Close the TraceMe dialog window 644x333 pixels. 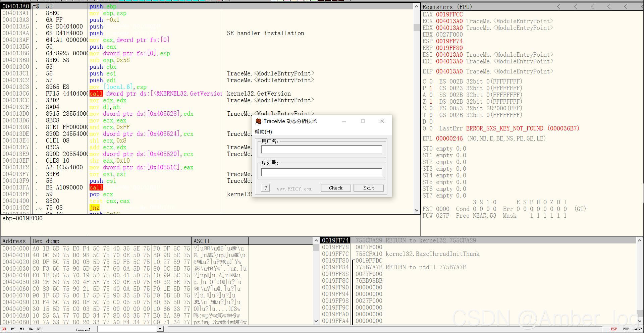click(x=382, y=121)
